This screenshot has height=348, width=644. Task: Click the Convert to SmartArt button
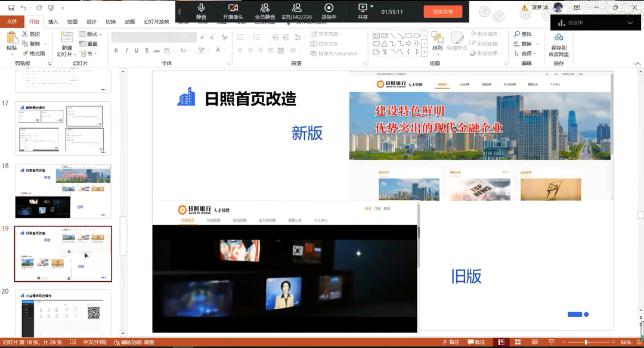point(336,54)
